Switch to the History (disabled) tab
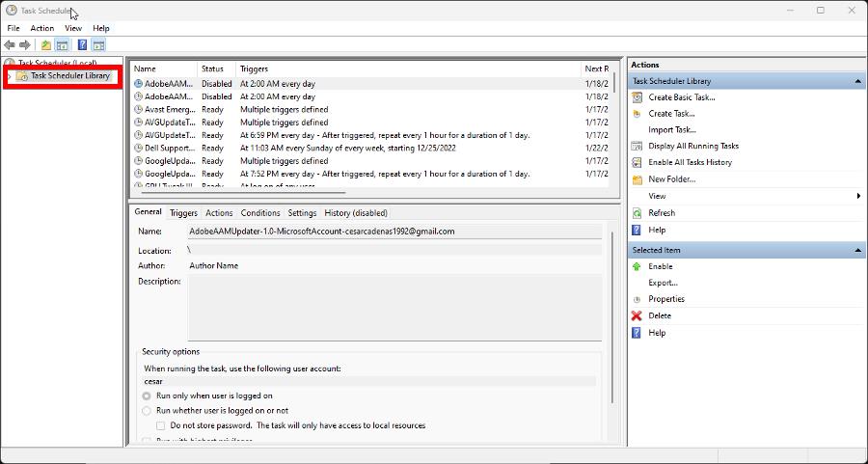The image size is (868, 464). [x=356, y=213]
